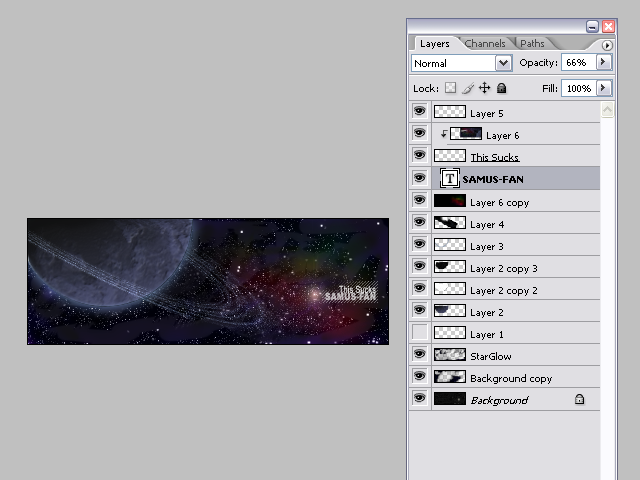Hide Layer 2 visibility eye
Viewport: 640px width, 480px height.
(420, 310)
